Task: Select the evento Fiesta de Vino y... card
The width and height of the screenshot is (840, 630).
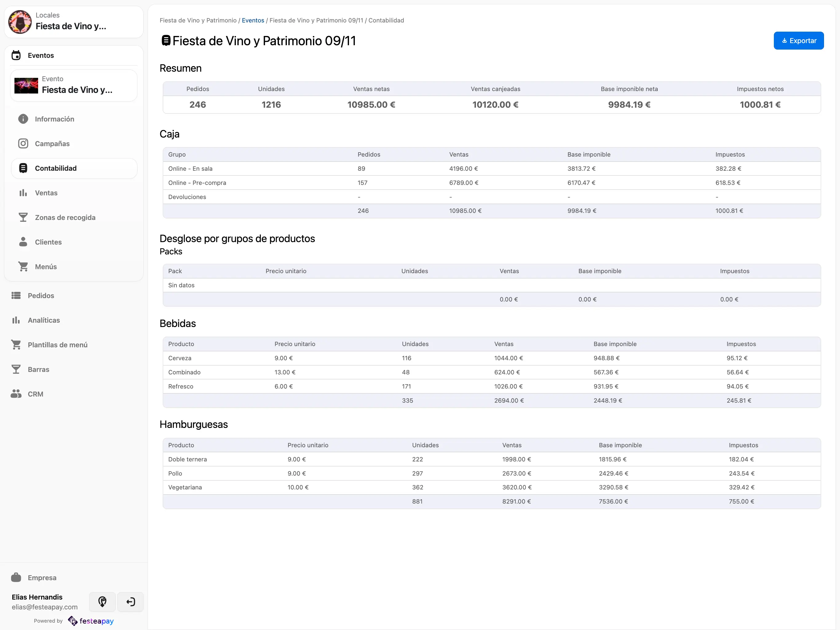Action: click(x=73, y=85)
